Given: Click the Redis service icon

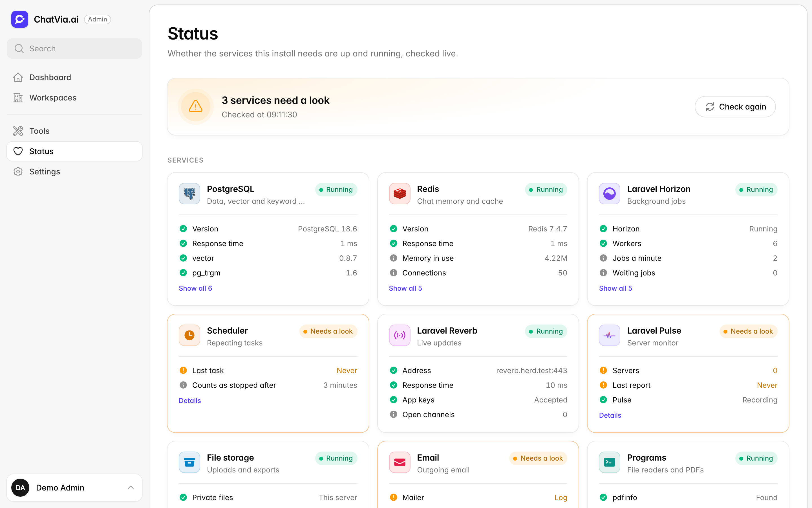Looking at the screenshot, I should point(399,194).
